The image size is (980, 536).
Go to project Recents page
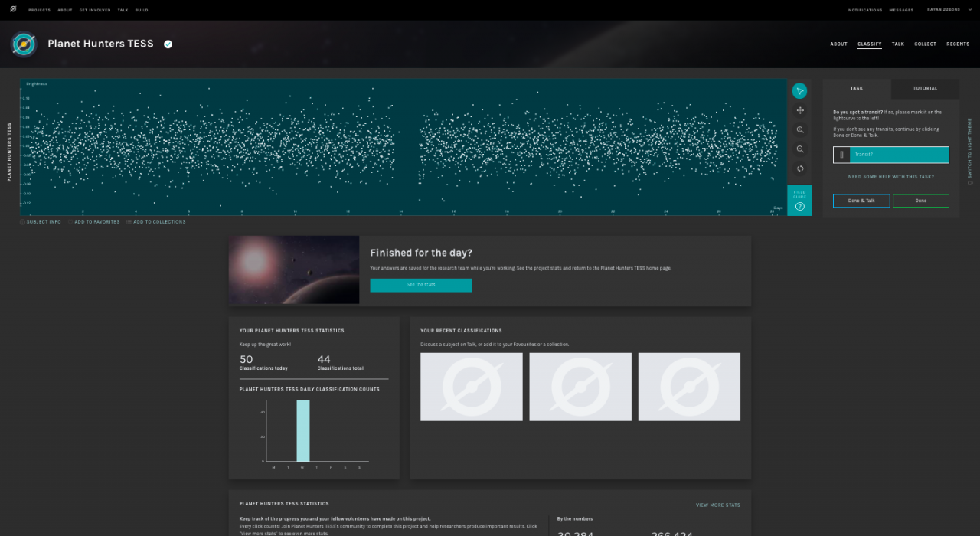pyautogui.click(x=958, y=44)
